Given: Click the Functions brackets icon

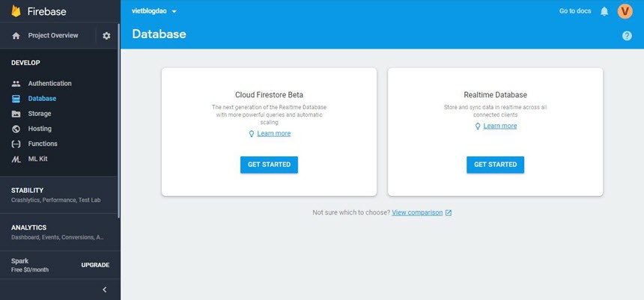Looking at the screenshot, I should [16, 144].
